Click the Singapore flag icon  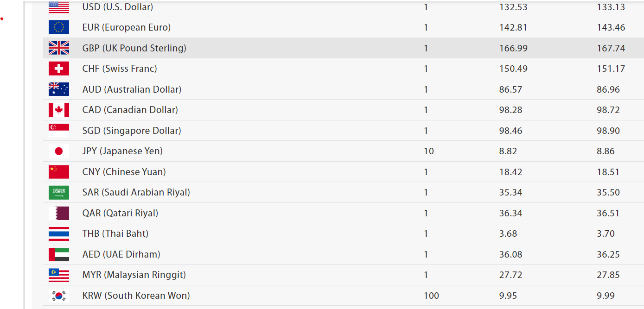coord(59,131)
